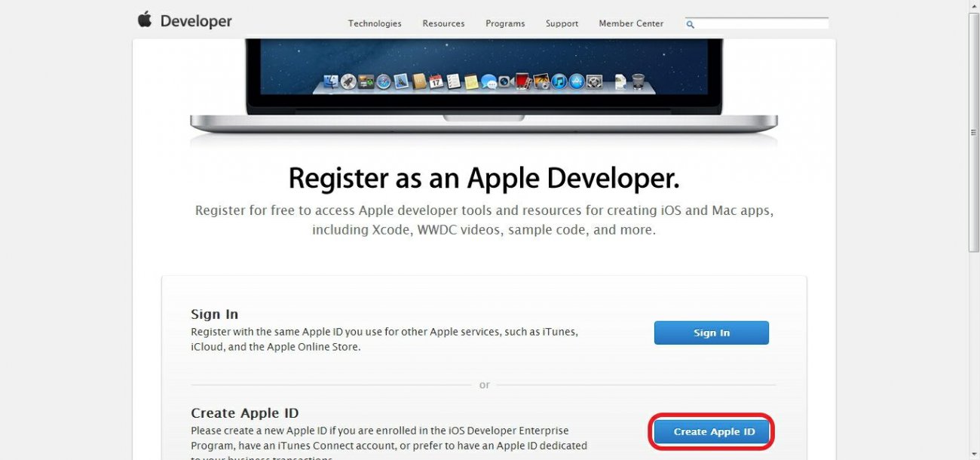This screenshot has height=460, width=980.
Task: Click the Calendar icon showing 17
Action: pyautogui.click(x=436, y=81)
